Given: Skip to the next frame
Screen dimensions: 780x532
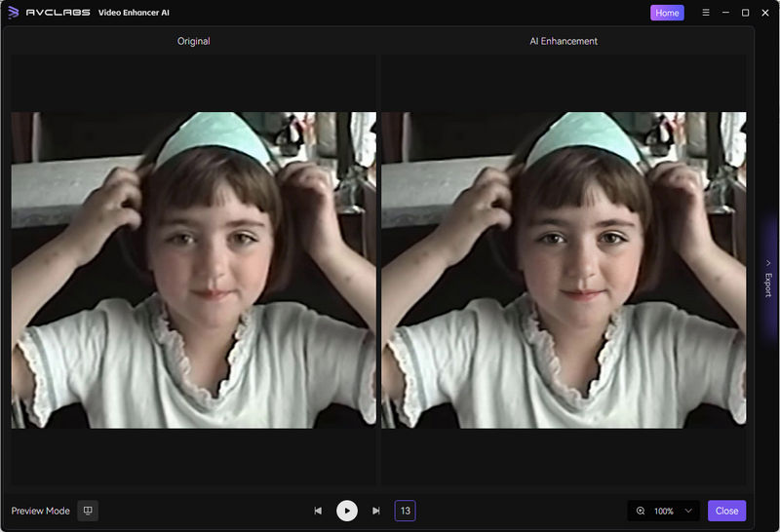Looking at the screenshot, I should pyautogui.click(x=376, y=511).
